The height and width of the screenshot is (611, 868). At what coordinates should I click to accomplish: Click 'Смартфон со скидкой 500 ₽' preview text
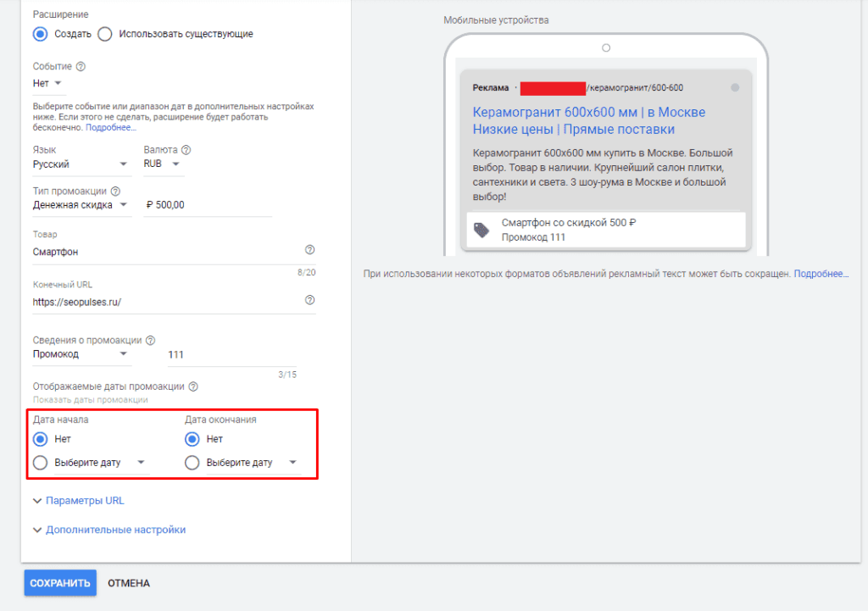569,223
